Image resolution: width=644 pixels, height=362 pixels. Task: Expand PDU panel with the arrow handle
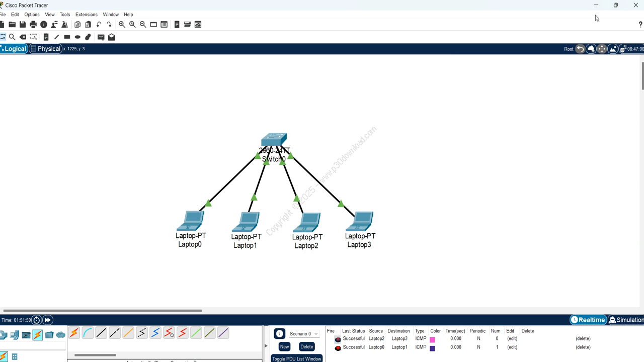point(266,345)
